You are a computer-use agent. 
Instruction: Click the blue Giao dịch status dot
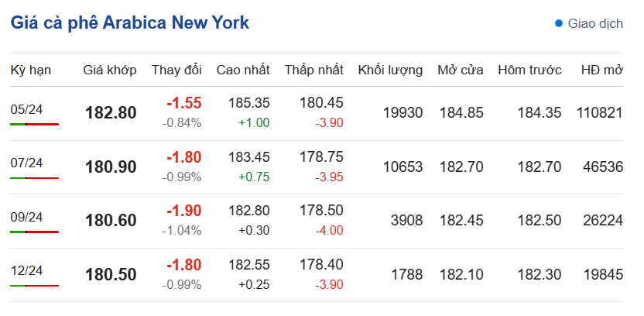tap(559, 23)
